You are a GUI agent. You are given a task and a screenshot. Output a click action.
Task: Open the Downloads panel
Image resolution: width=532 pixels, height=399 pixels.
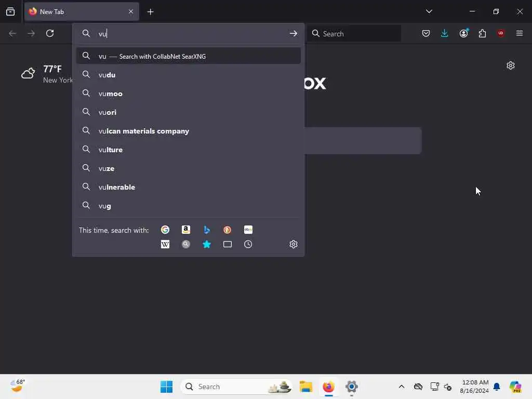pyautogui.click(x=445, y=33)
